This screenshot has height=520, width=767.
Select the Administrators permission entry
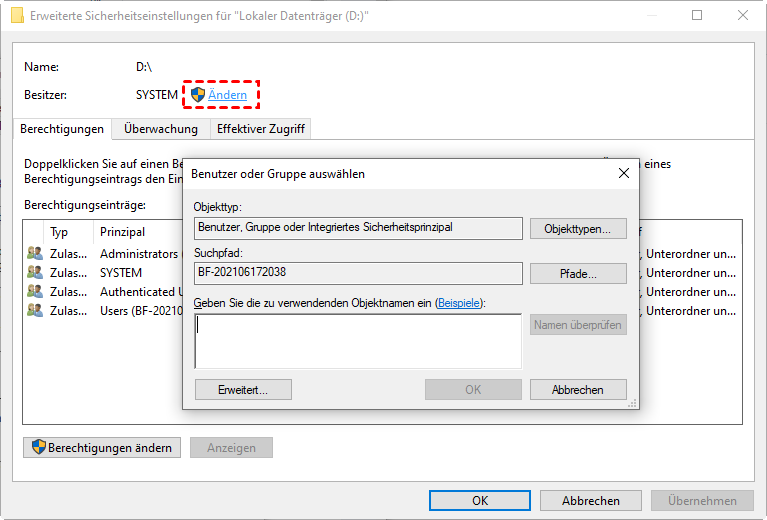382,254
